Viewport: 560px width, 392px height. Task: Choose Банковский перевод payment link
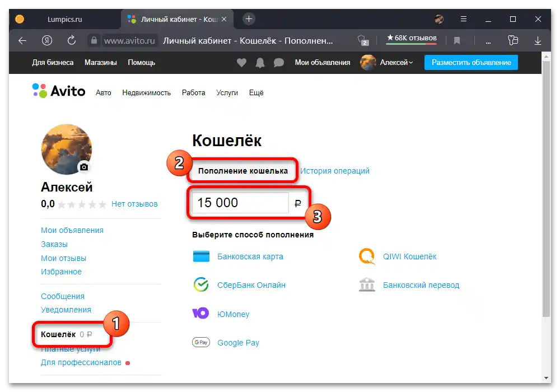[421, 285]
